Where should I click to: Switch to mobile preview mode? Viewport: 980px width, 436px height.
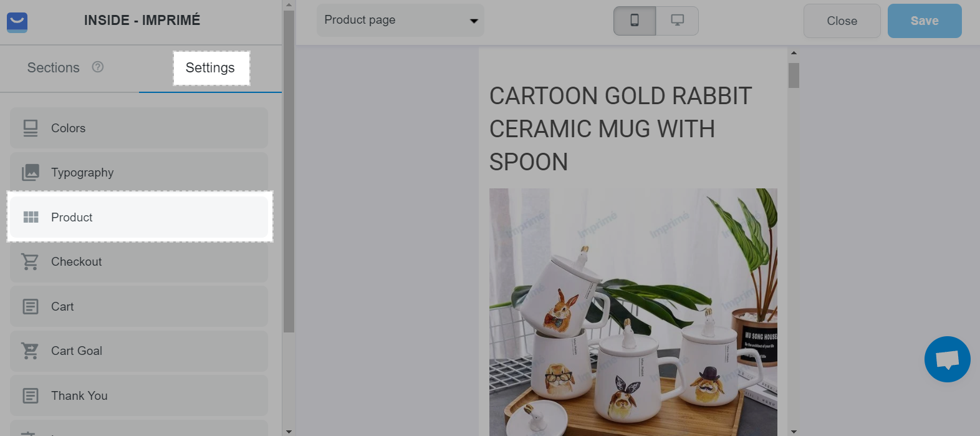(635, 21)
